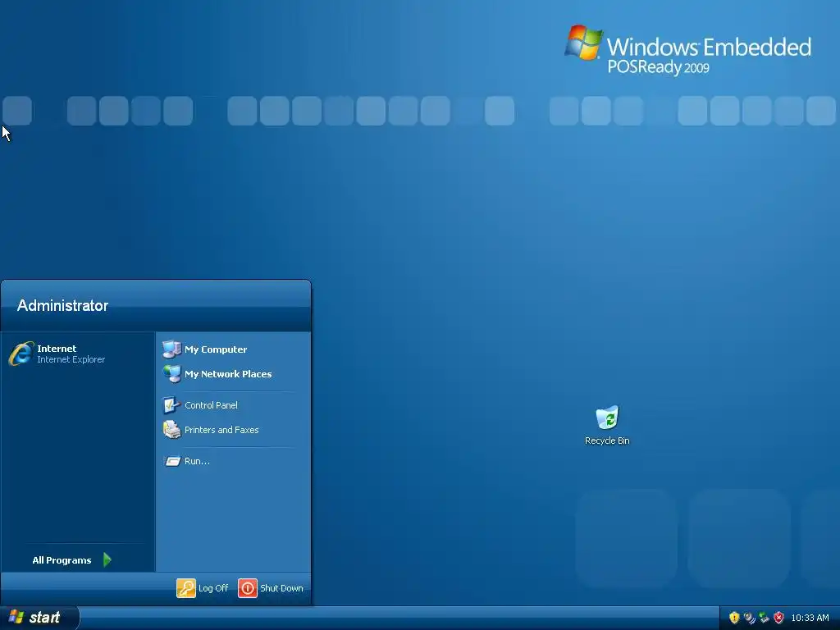Click the speaker volume tray icon
The width and height of the screenshot is (840, 630).
pyautogui.click(x=749, y=618)
